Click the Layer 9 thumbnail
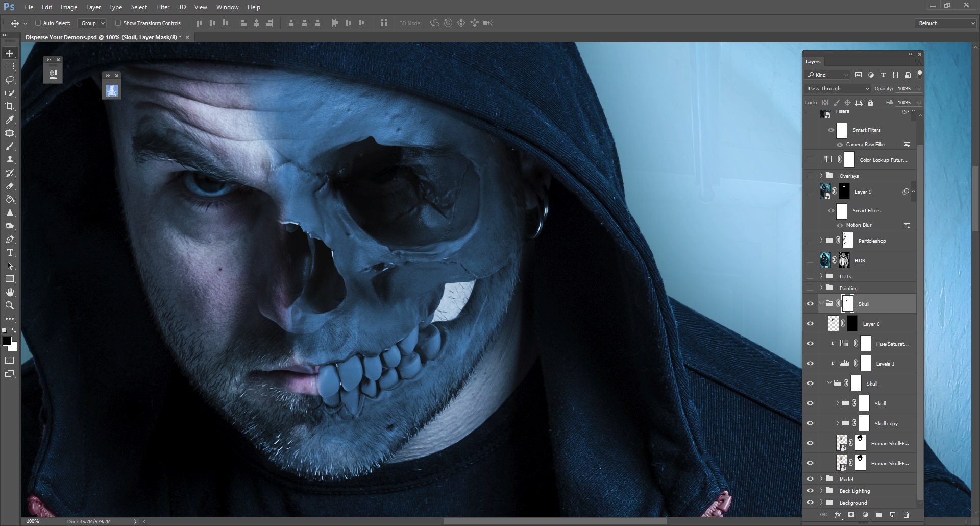 (x=826, y=191)
